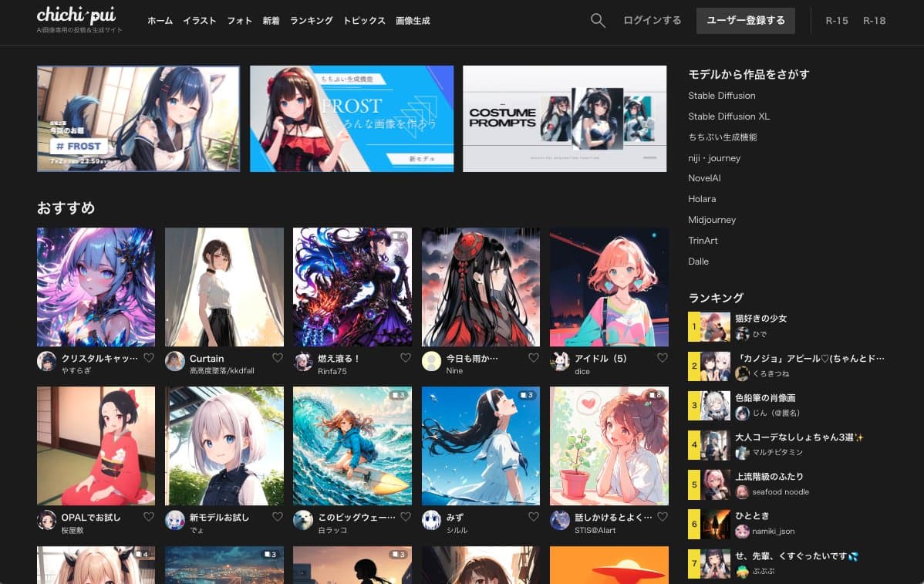Open やすらぎ user avatar icon

tap(47, 362)
